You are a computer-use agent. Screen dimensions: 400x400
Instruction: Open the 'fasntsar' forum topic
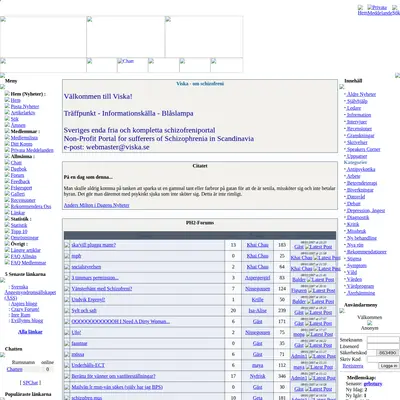79,343
